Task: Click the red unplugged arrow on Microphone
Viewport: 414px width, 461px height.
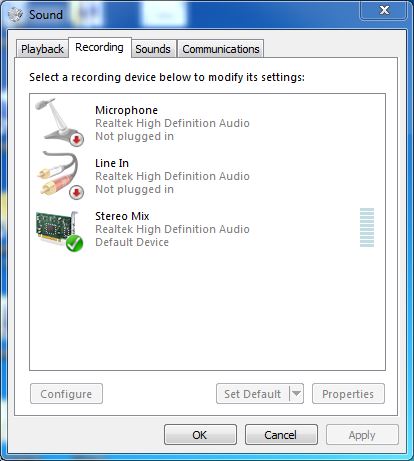Action: [77, 139]
